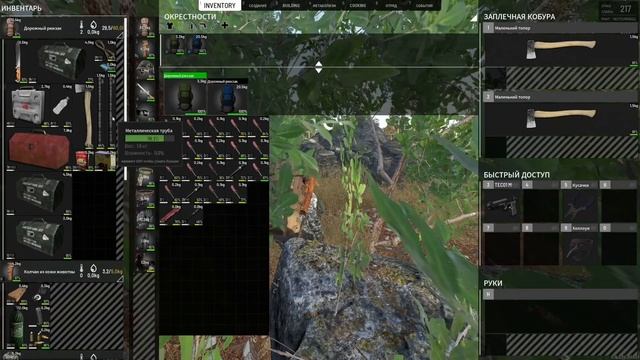Select the hiking backpack header icon
The image size is (640, 360).
tap(11, 28)
